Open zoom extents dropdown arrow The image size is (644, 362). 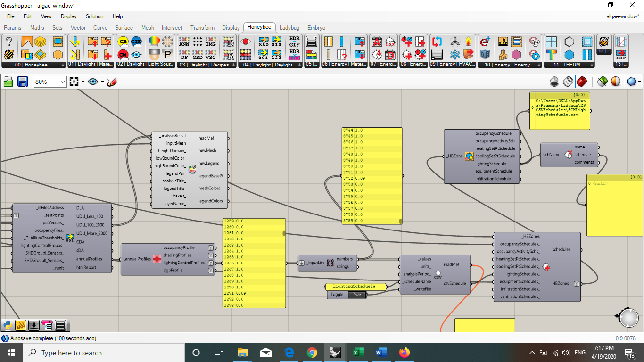coord(83,82)
